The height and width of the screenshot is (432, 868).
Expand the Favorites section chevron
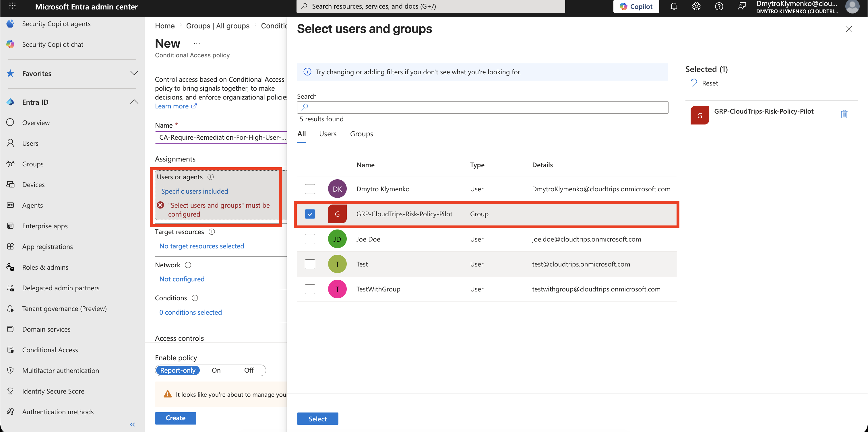pyautogui.click(x=134, y=73)
